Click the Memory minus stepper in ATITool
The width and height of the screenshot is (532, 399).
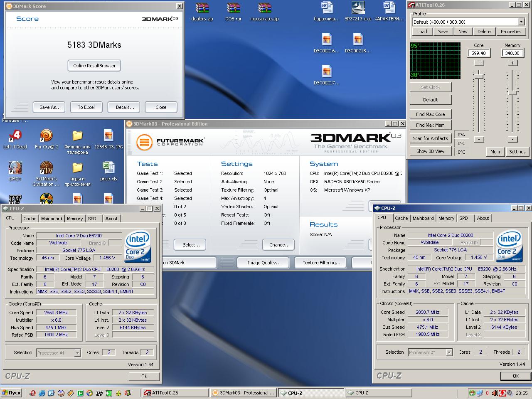coord(512,139)
